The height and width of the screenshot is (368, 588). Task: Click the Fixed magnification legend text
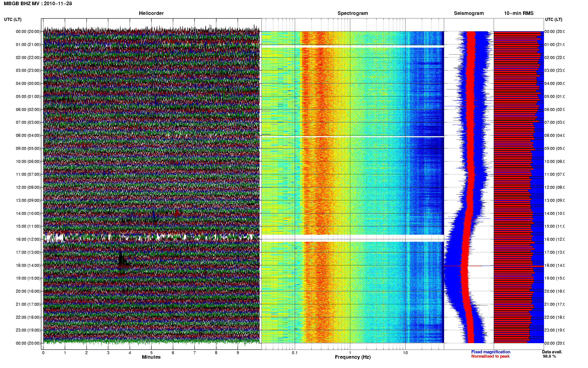[x=491, y=352]
